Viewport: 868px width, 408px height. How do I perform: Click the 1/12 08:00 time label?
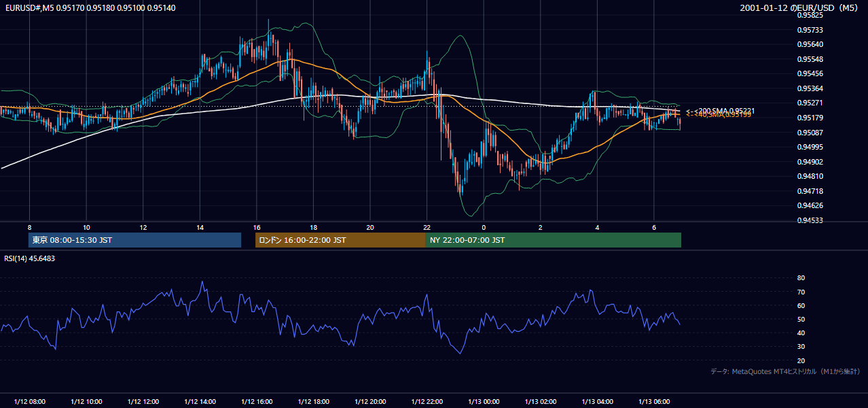pos(29,401)
